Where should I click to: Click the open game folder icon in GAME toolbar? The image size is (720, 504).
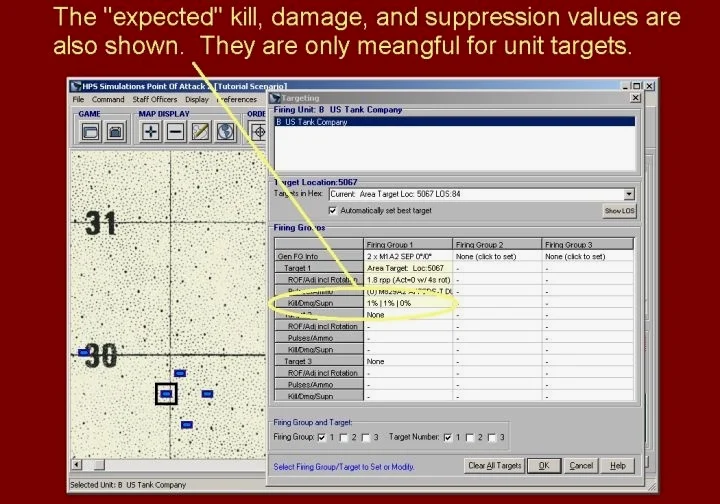[x=90, y=132]
